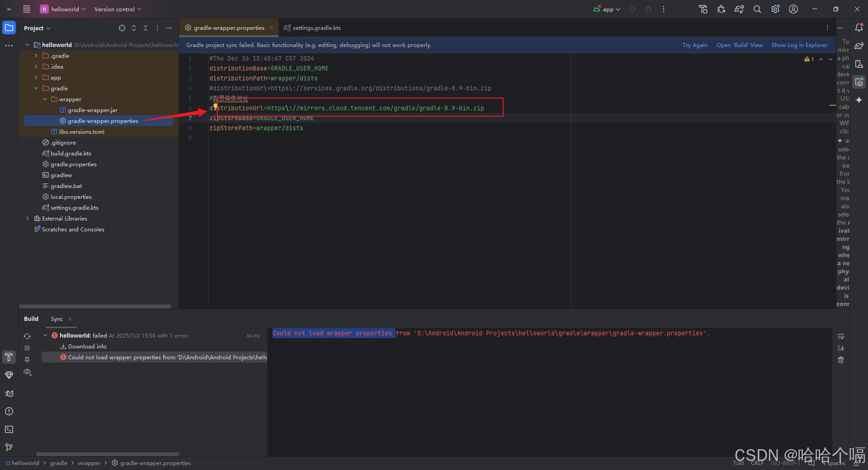This screenshot has width=868, height=470.
Task: Open the Notifications bell
Action: coord(859,28)
